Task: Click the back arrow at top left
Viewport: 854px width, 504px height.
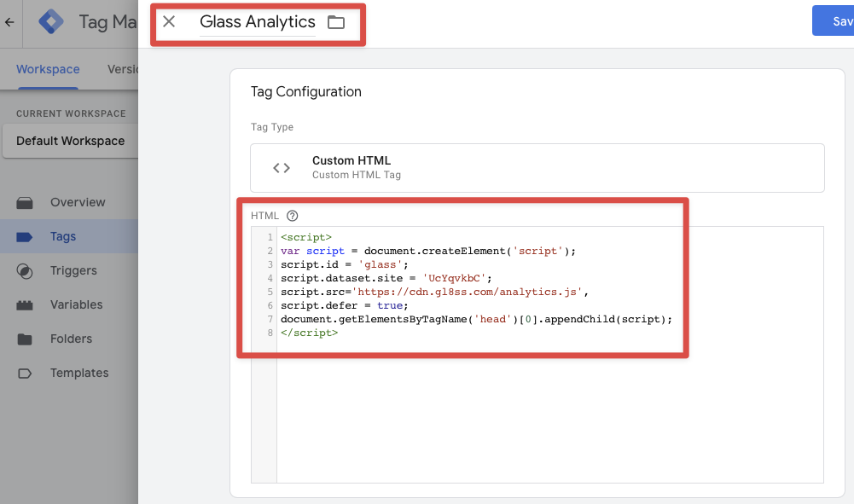Action: tap(9, 23)
